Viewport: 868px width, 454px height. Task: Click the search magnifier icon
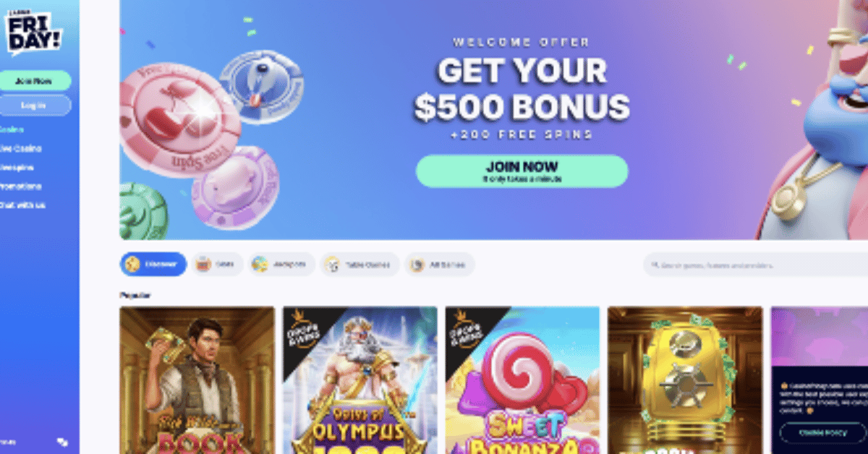(x=655, y=265)
